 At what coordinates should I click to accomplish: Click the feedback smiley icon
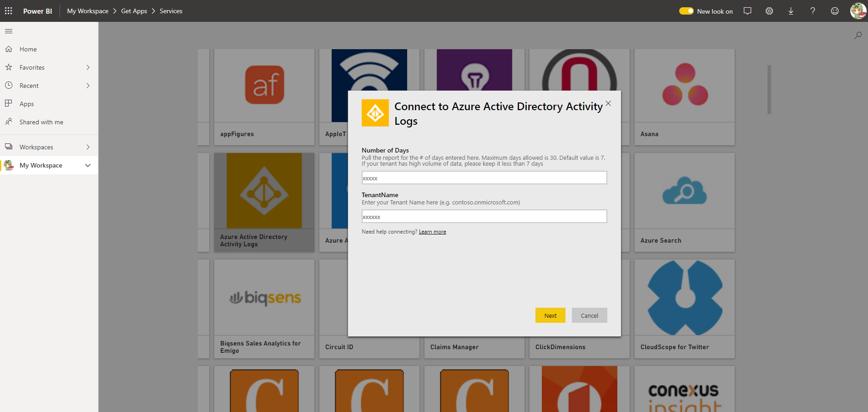point(835,11)
